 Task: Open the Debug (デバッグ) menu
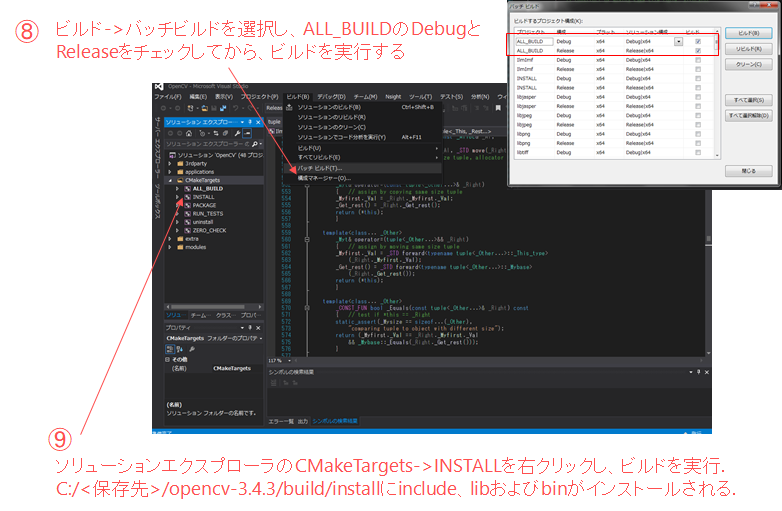[x=331, y=97]
